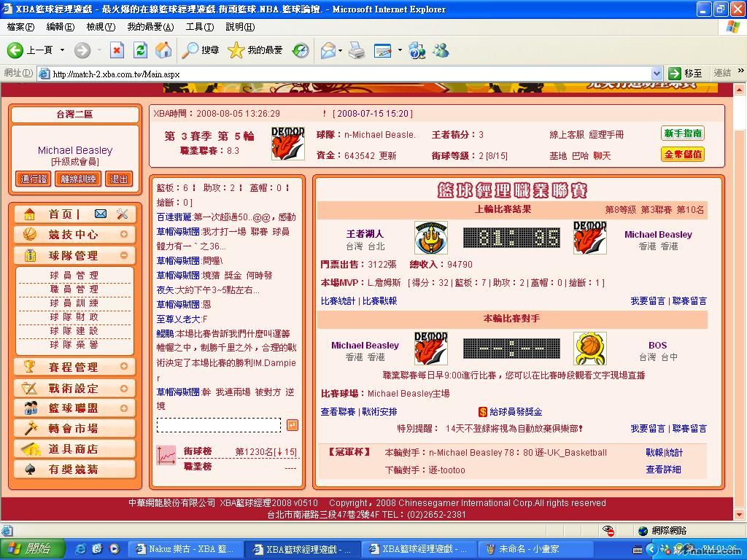
Task: Open Edit button dropdown arrow
Action: tap(400, 50)
